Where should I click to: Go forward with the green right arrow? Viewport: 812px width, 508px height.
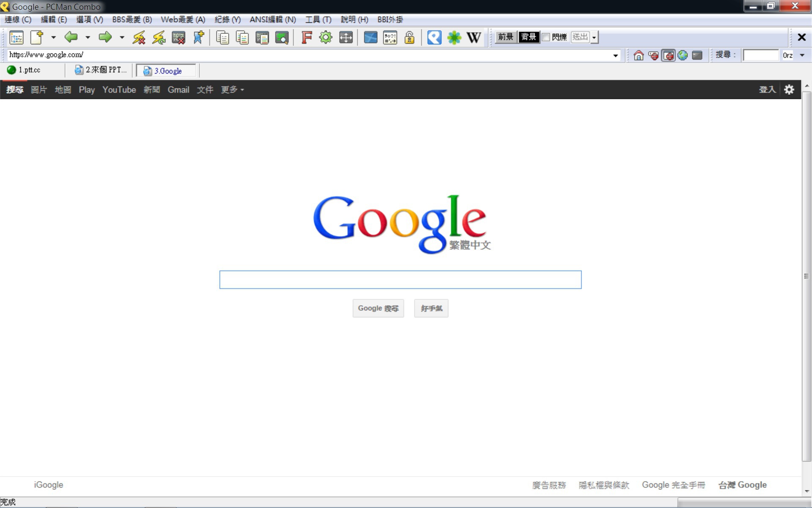tap(105, 37)
